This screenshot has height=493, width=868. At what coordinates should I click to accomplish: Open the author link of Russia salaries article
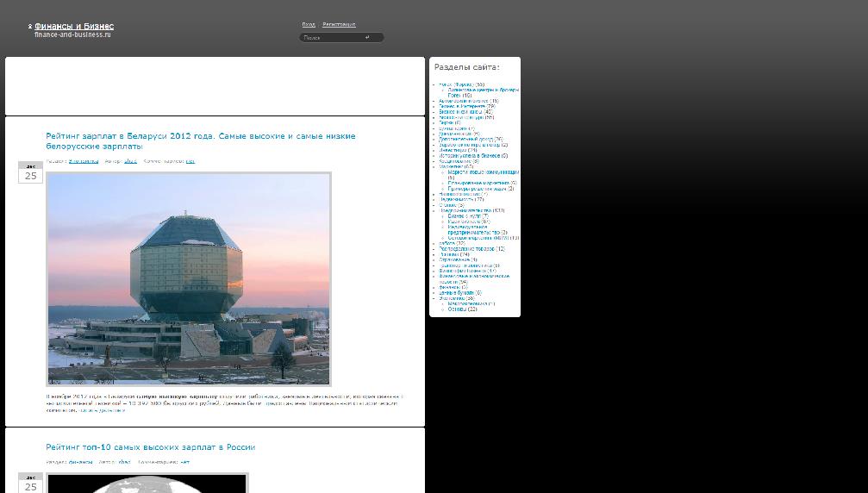124,462
